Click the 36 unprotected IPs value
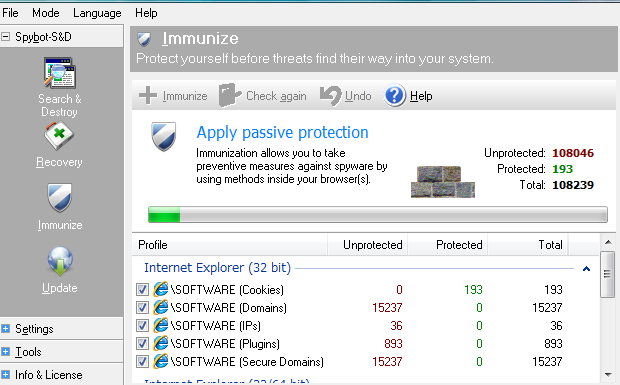Viewport: 620px width, 385px height. pyautogui.click(x=397, y=326)
